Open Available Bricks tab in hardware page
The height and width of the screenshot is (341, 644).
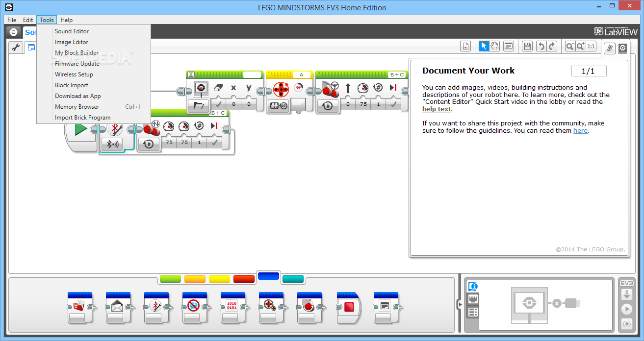(x=473, y=312)
